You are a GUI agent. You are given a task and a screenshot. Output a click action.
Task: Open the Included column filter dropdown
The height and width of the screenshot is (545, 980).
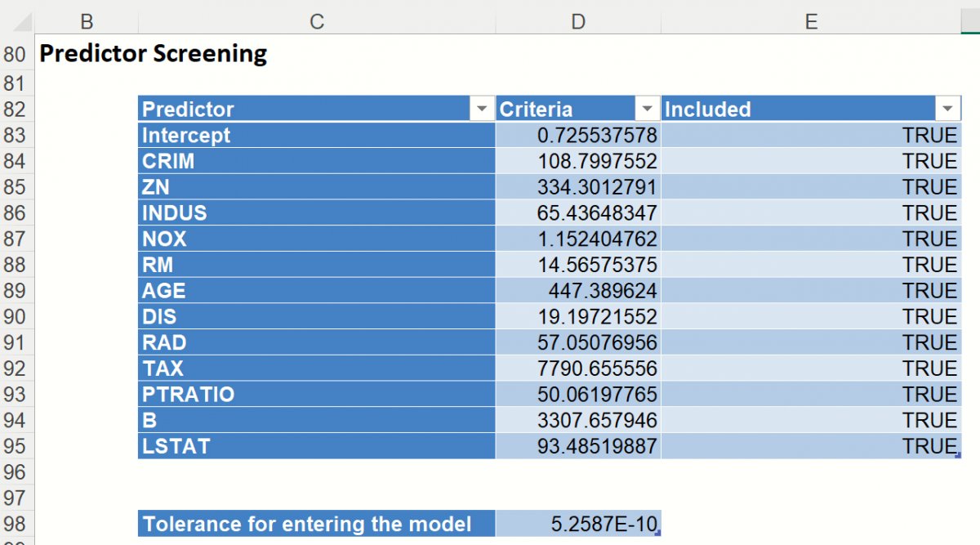947,109
